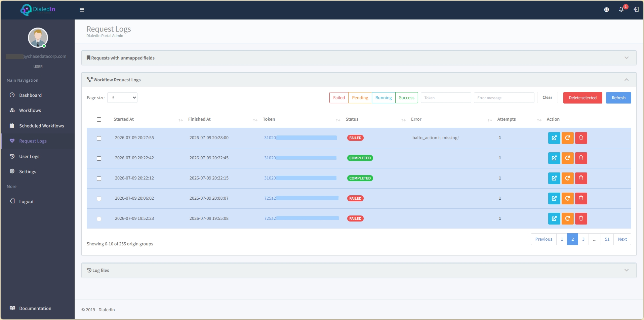Expand Requests with unmapped fields panel
This screenshot has height=320, width=644.
pos(627,58)
